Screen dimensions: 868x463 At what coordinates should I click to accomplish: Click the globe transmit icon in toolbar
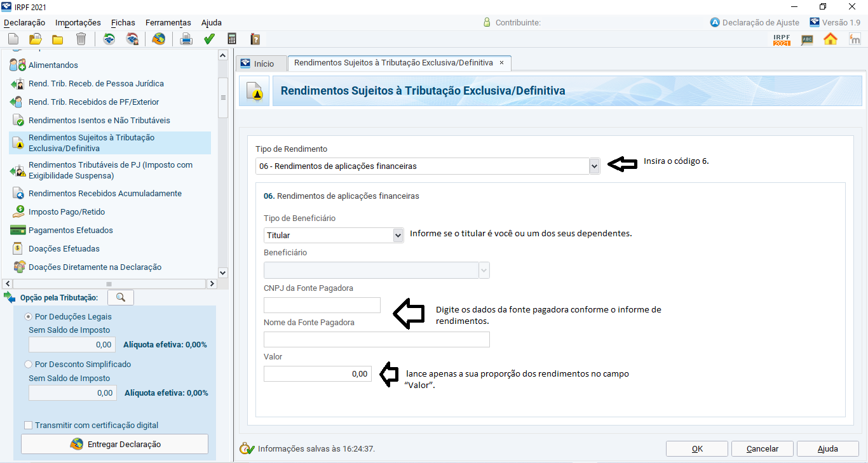(159, 39)
